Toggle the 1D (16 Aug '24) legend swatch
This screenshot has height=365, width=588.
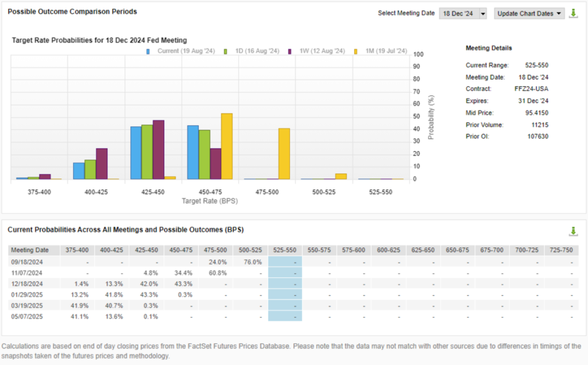point(225,51)
